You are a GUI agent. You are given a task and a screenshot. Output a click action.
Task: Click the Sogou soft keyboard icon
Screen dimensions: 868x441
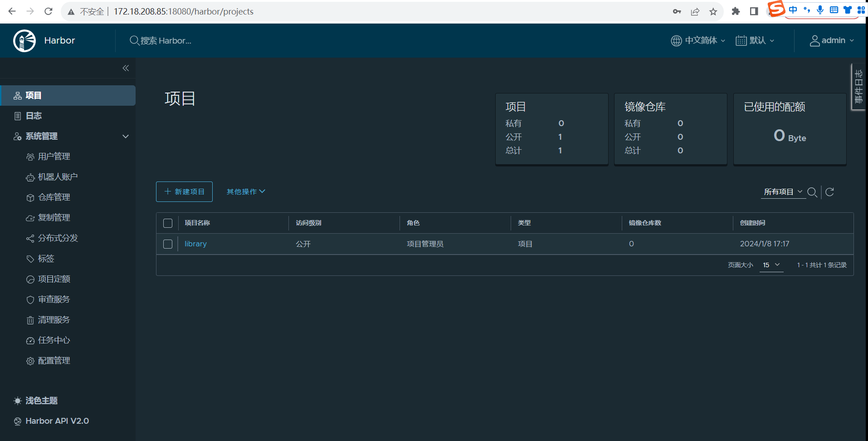coord(834,10)
